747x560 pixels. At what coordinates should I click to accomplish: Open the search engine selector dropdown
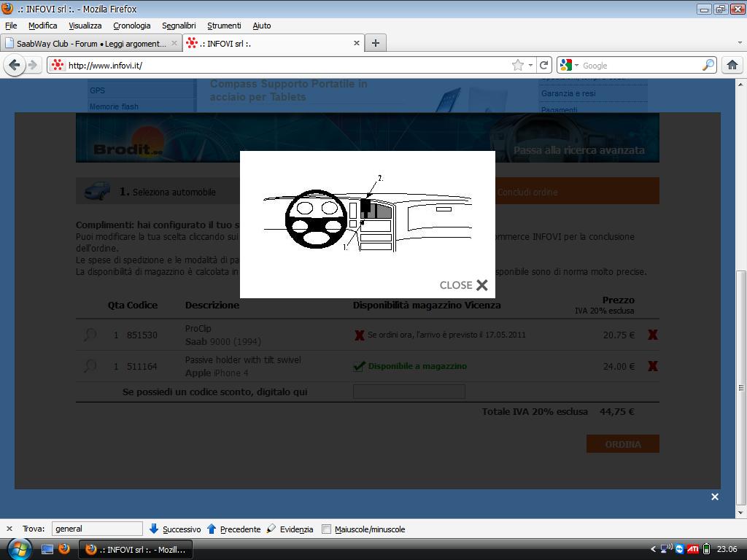569,65
